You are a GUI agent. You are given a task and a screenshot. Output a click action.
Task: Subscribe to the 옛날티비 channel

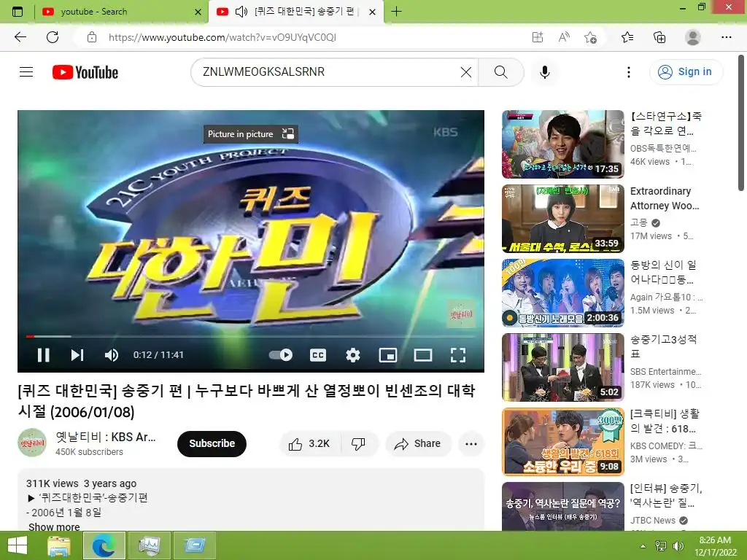coord(212,443)
